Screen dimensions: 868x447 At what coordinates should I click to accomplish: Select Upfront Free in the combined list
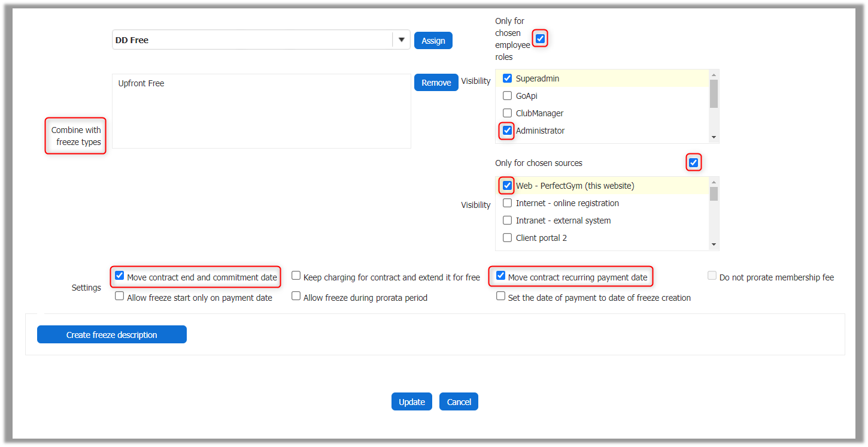click(x=141, y=83)
